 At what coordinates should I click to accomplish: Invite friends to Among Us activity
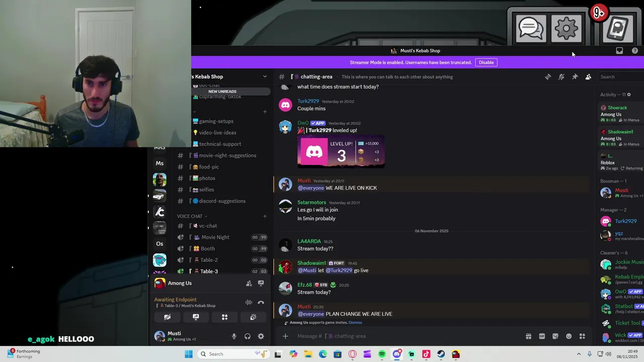(249, 284)
